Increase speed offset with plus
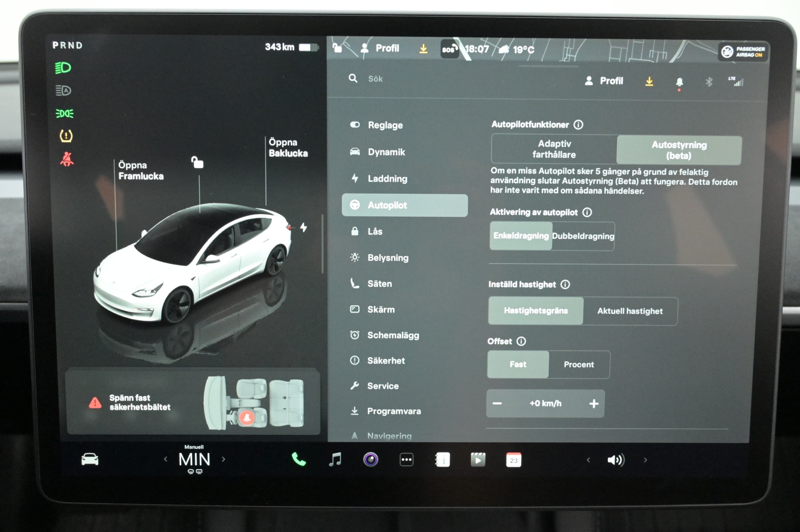The image size is (800, 532). 594,404
